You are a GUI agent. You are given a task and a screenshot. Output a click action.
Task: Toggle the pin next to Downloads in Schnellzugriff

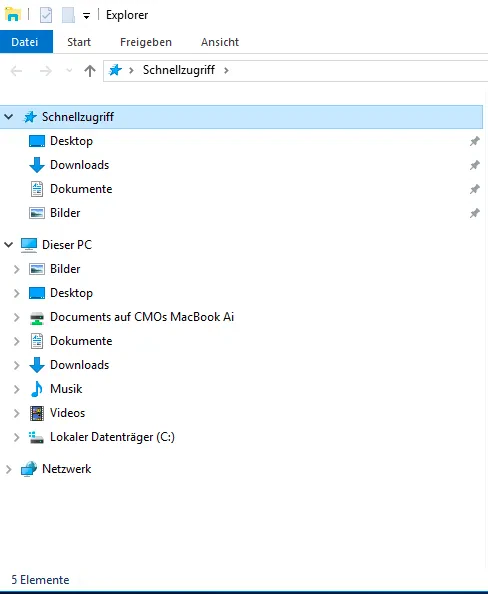(x=475, y=165)
